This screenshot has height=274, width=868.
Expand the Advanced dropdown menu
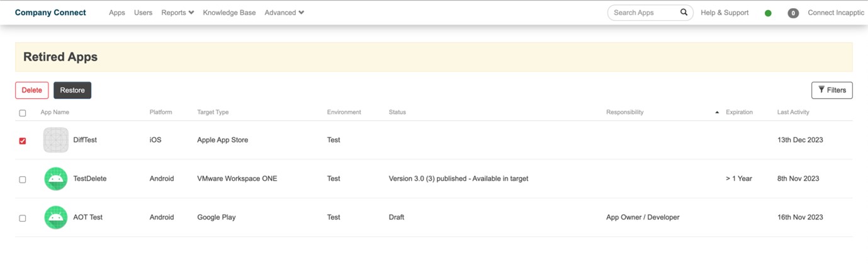tap(285, 13)
